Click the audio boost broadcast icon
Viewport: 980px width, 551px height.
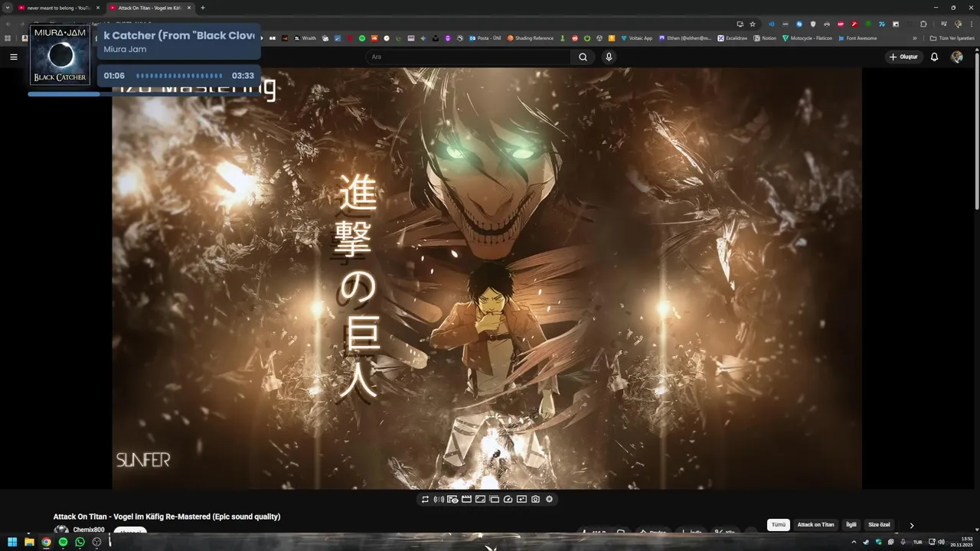[x=439, y=499]
